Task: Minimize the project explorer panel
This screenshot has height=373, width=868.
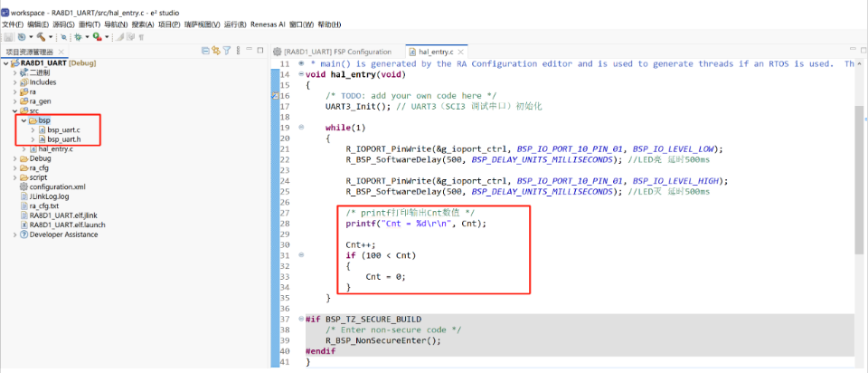Action: click(250, 49)
